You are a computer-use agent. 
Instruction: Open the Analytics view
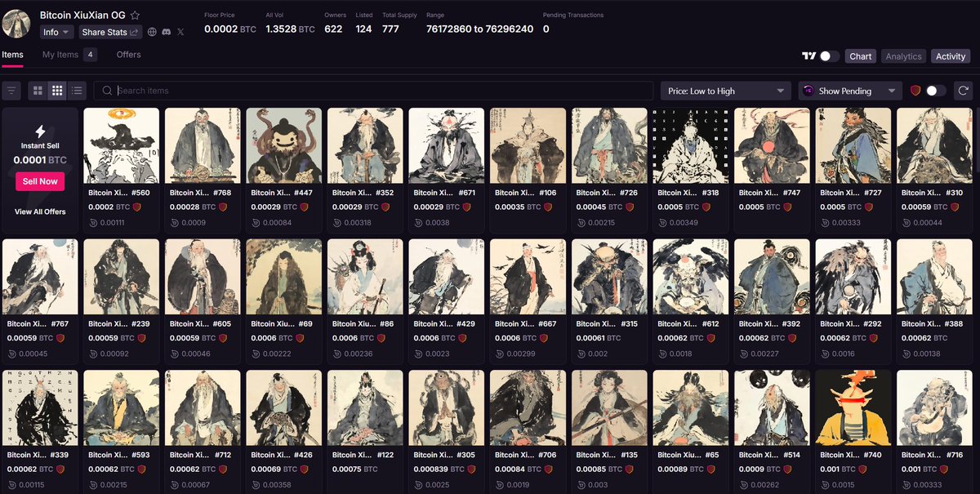coord(903,56)
